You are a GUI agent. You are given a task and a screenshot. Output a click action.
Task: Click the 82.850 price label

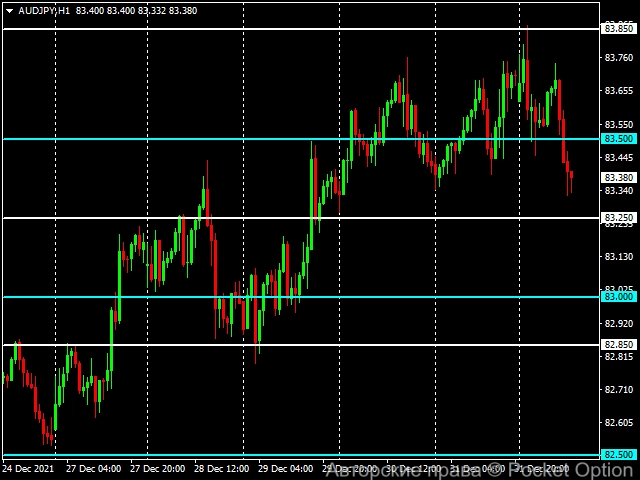tap(618, 345)
